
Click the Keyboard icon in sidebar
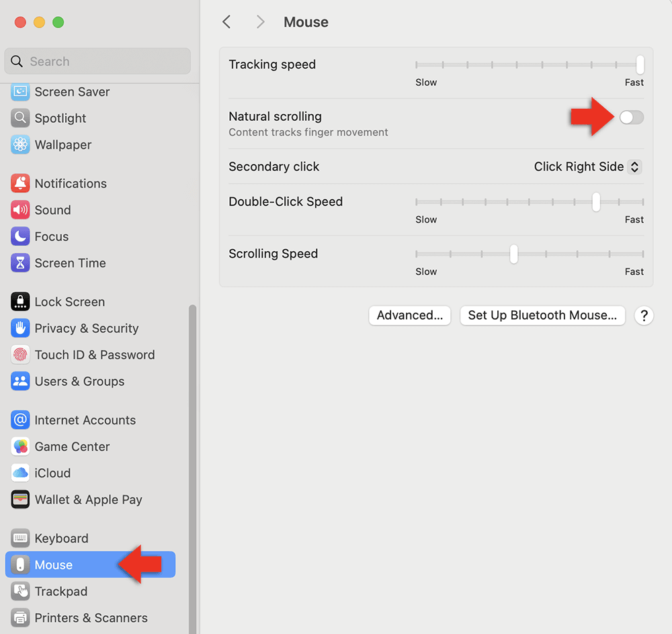(x=20, y=538)
